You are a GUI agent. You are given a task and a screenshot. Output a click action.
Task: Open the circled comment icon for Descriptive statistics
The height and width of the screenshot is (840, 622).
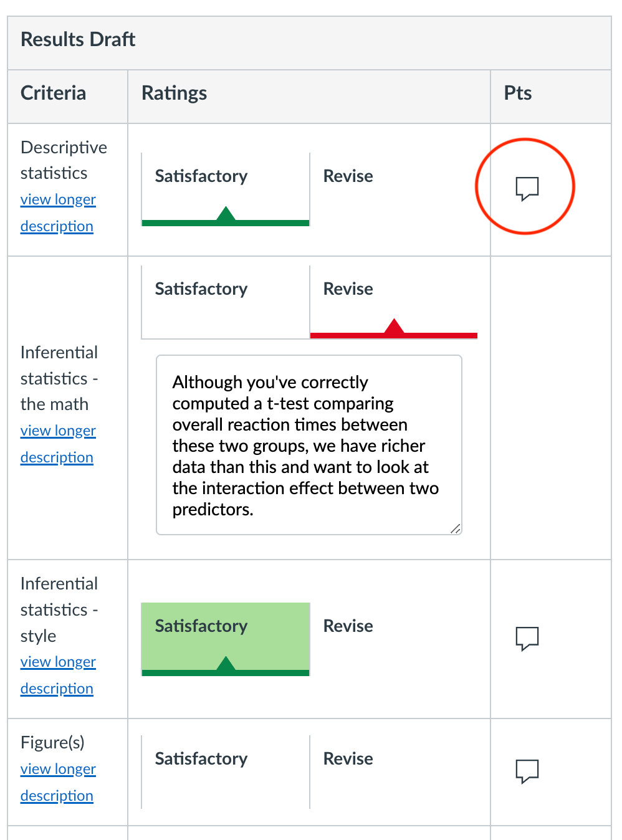(x=525, y=186)
